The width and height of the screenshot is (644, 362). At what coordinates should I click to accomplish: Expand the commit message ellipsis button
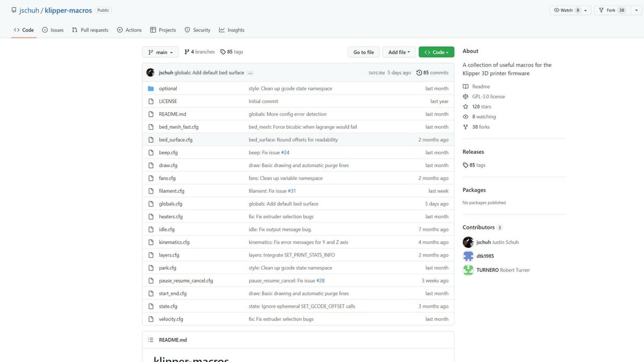(x=251, y=72)
